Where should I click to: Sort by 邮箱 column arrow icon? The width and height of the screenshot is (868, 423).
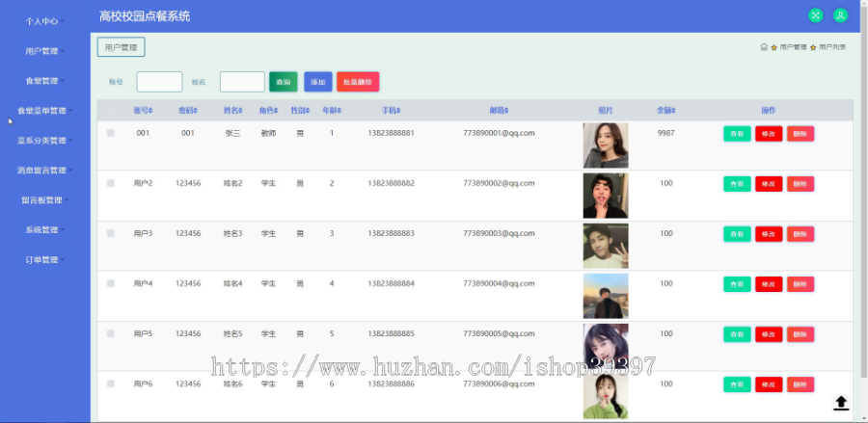pos(506,111)
